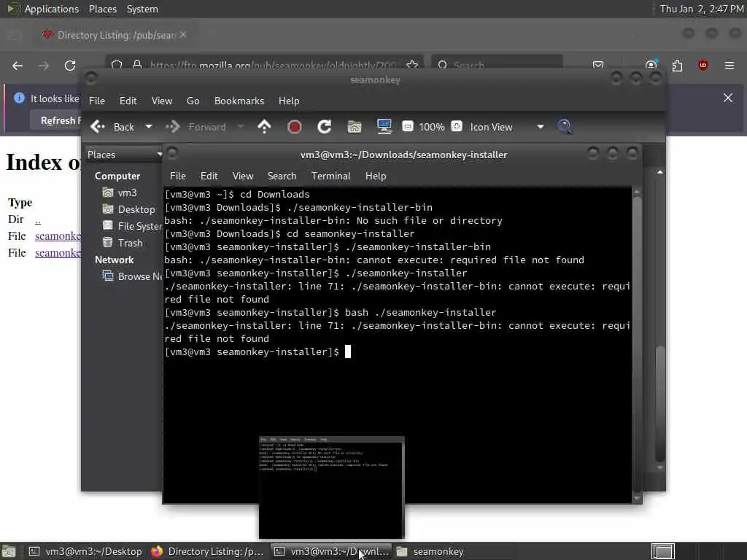Open Firefox hamburger application menu
Viewport: 747px width, 560px height.
coord(729,65)
